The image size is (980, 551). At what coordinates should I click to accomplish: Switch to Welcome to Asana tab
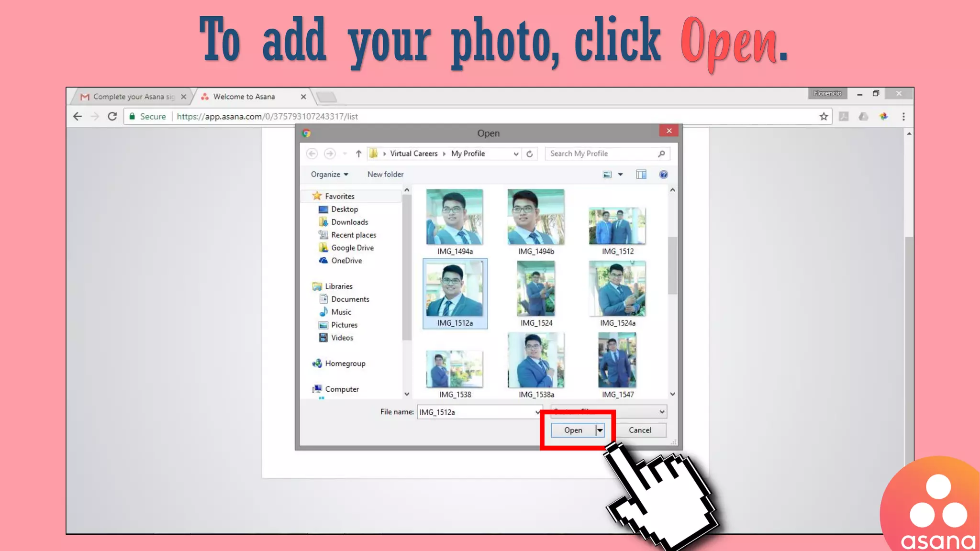click(244, 97)
